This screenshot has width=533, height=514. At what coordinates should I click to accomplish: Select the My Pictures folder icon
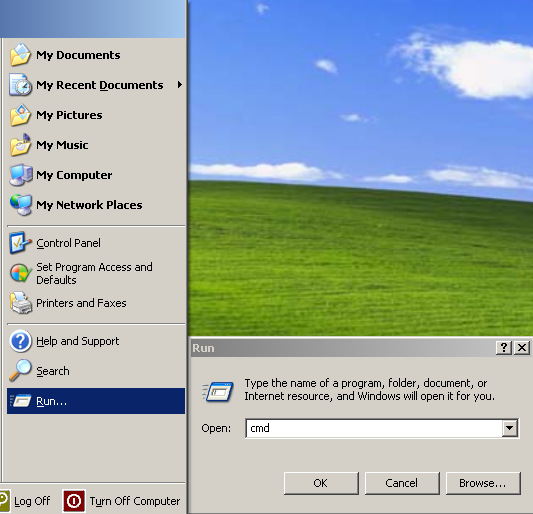[x=20, y=115]
